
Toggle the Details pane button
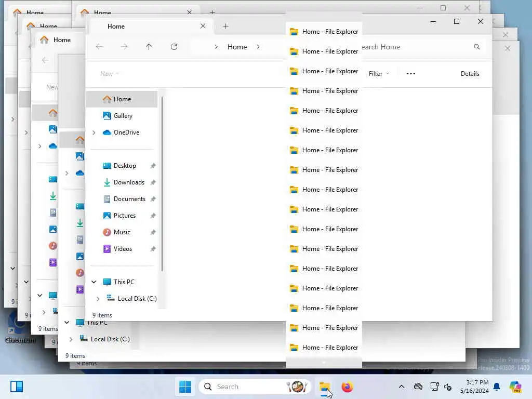click(x=470, y=74)
